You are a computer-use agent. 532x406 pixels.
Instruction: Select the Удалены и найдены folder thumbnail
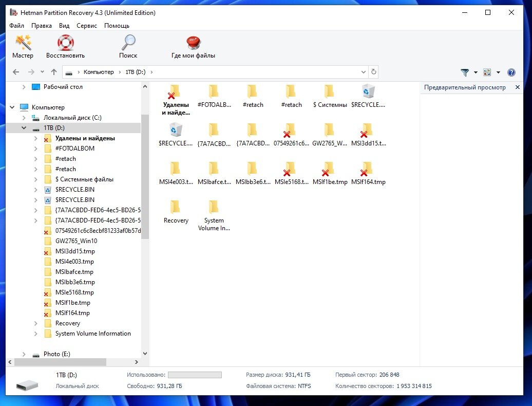click(x=176, y=100)
